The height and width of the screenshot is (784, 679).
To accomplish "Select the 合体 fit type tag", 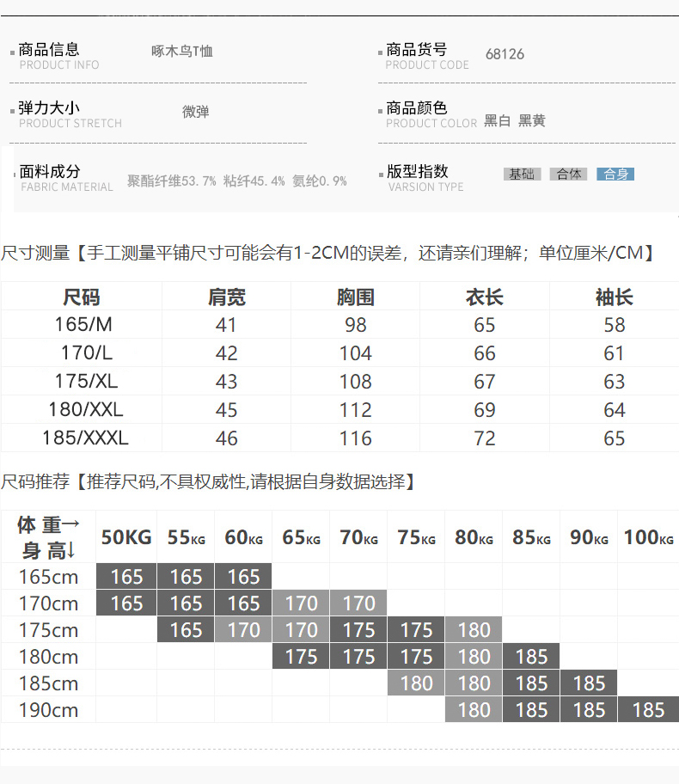I will coord(569,174).
